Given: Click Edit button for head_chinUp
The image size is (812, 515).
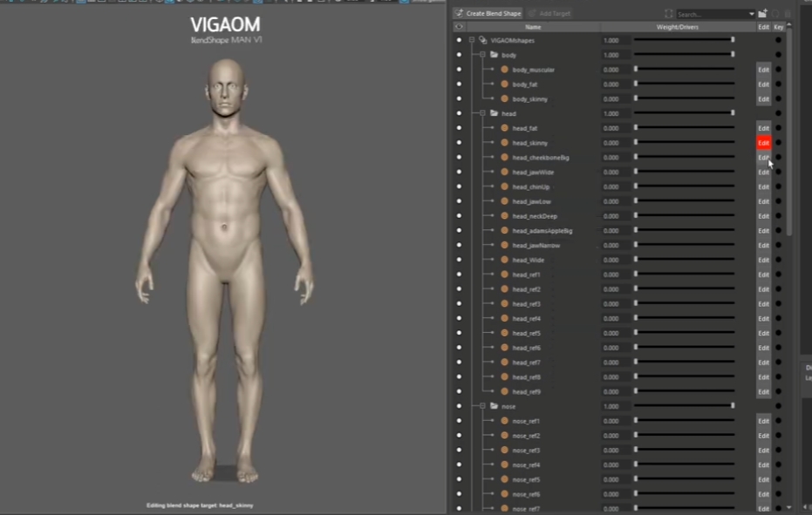Looking at the screenshot, I should coord(763,186).
